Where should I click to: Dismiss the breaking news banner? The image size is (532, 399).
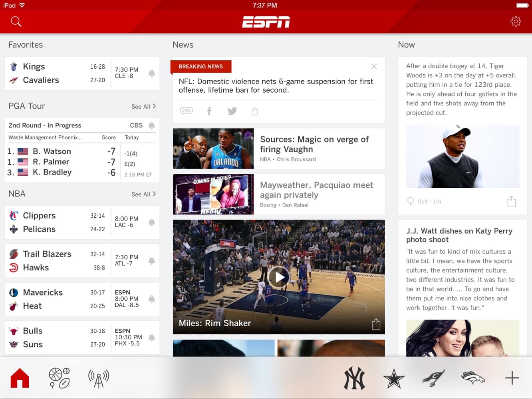pyautogui.click(x=374, y=67)
